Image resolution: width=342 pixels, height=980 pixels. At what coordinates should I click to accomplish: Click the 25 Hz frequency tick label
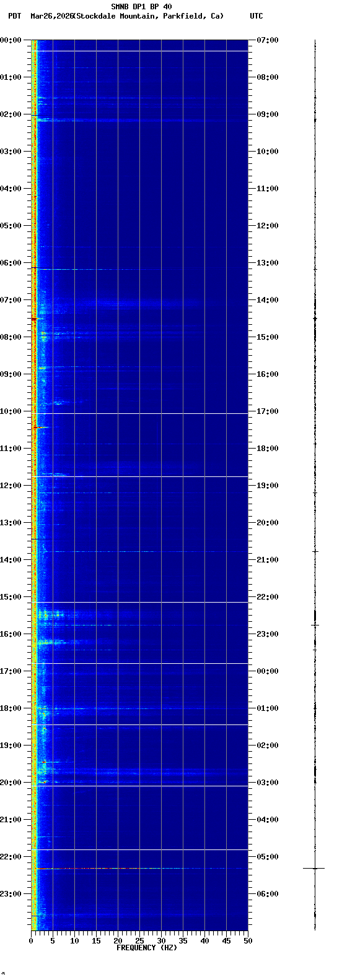[139, 941]
